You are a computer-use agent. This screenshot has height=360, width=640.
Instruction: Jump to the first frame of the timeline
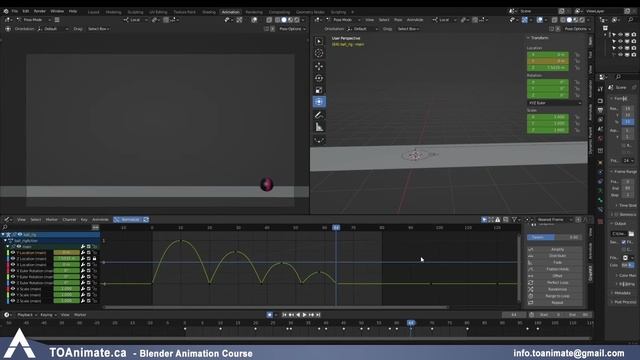[x=284, y=315]
